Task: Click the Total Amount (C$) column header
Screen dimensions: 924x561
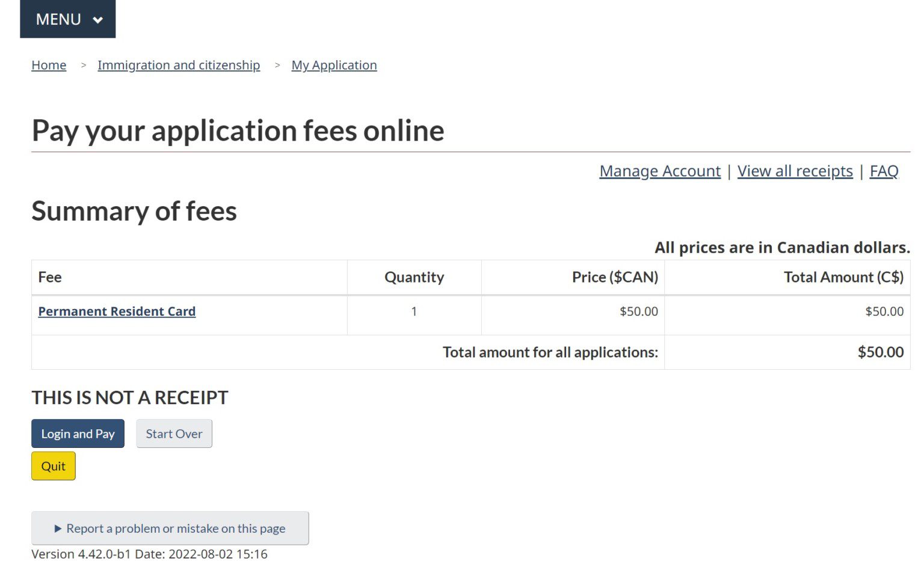Action: click(843, 277)
